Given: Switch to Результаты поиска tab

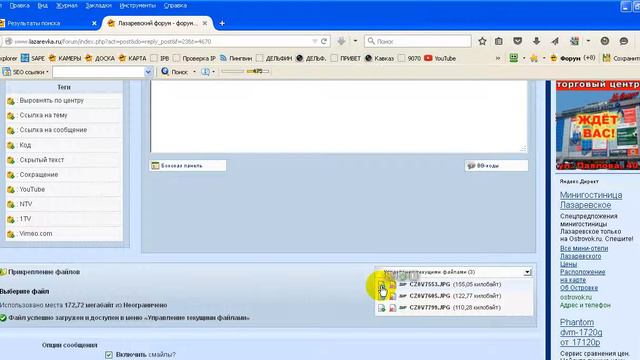Looking at the screenshot, I should [x=45, y=23].
